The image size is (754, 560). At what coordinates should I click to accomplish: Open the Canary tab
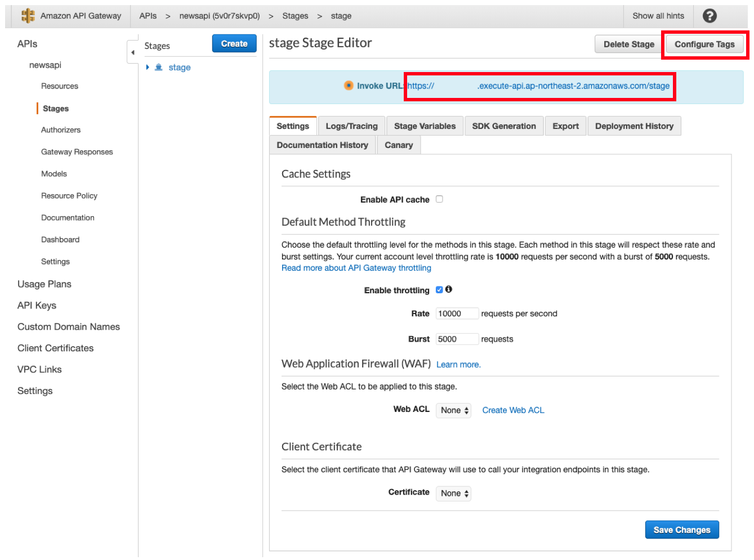click(x=399, y=145)
